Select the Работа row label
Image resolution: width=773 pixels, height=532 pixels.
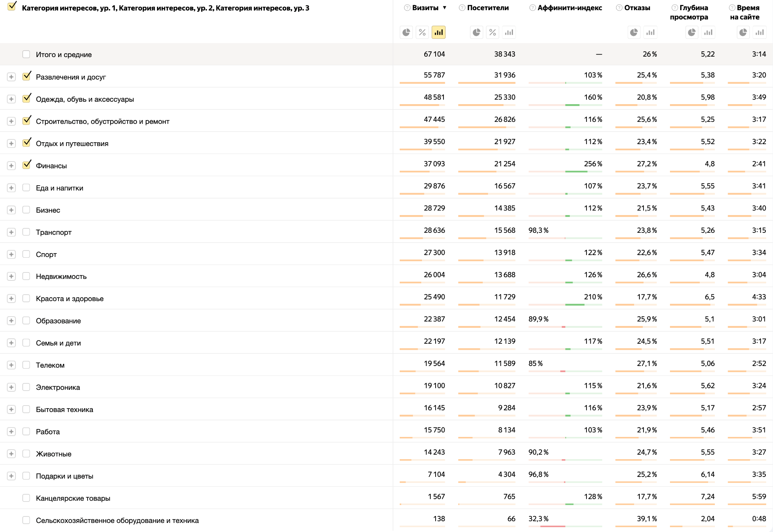click(48, 432)
